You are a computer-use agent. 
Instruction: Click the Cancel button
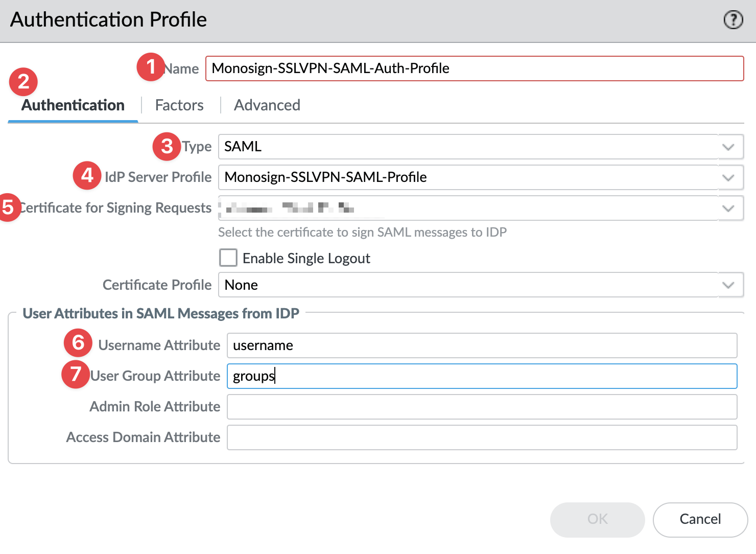pyautogui.click(x=700, y=519)
